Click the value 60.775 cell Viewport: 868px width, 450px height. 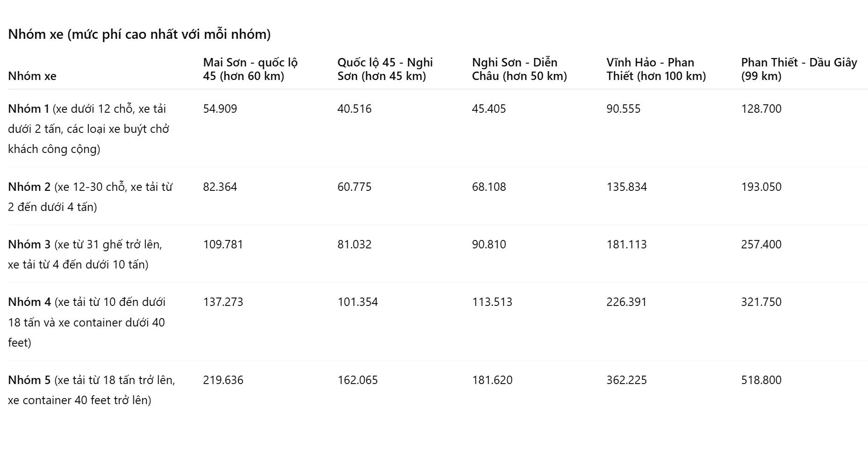[354, 187]
